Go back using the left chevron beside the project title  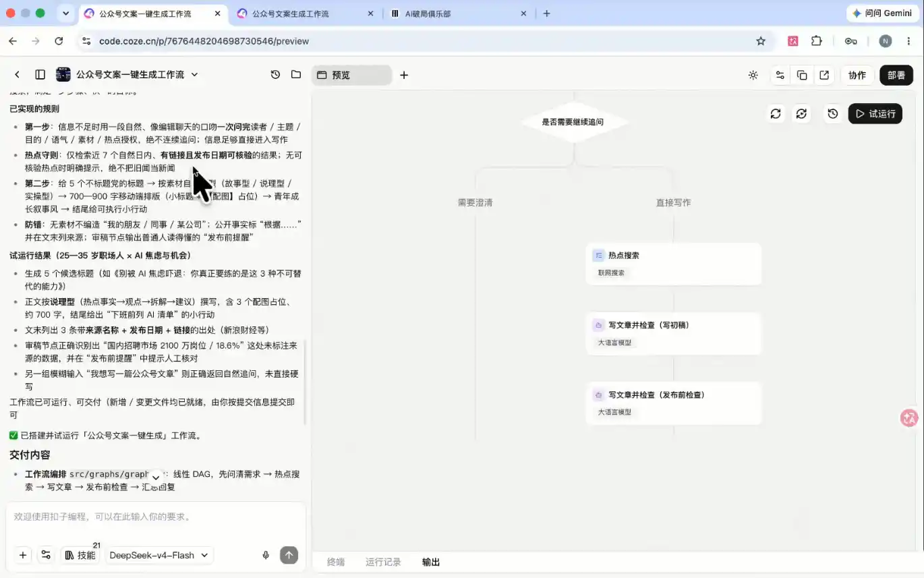pos(18,75)
